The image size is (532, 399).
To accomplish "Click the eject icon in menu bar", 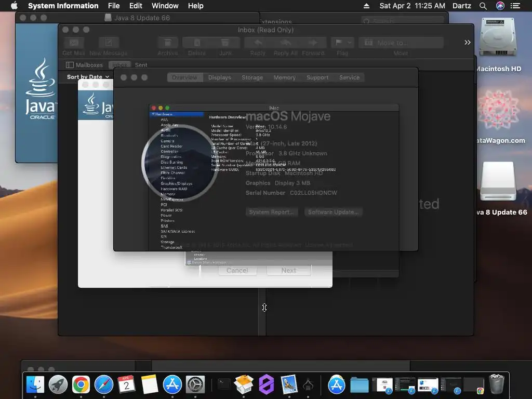I will click(366, 6).
